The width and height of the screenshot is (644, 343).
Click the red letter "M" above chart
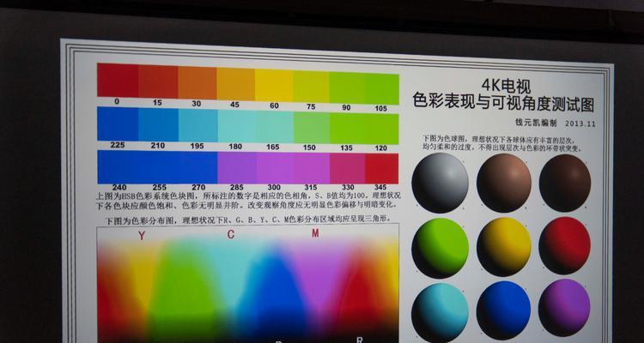(315, 233)
